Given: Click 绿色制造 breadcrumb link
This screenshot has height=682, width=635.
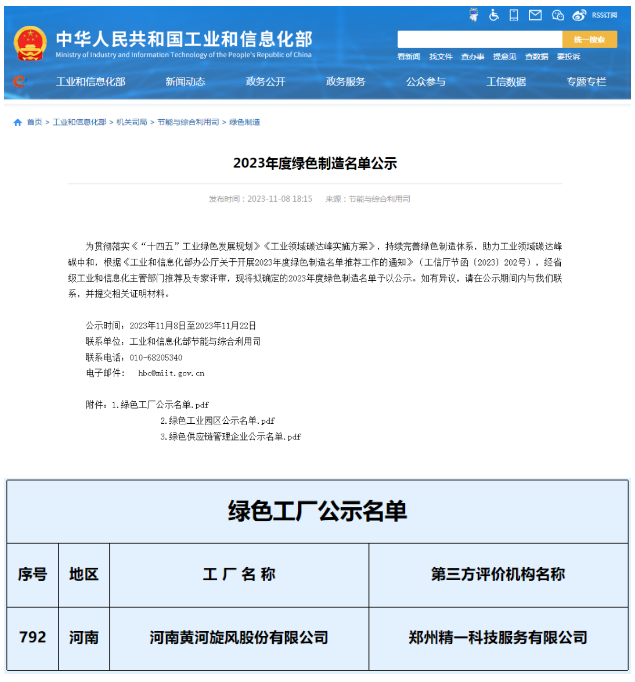Looking at the screenshot, I should pos(244,122).
